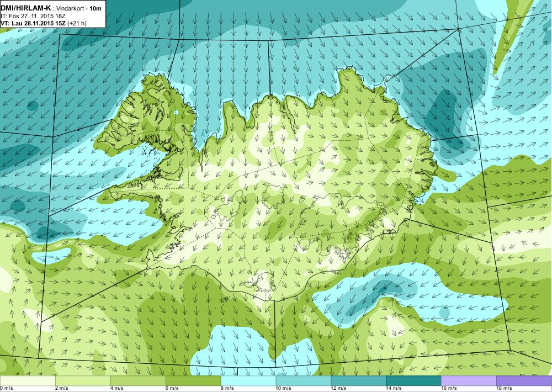Click the '2 m/s' legend label
The width and height of the screenshot is (552, 392).
[x=62, y=389]
